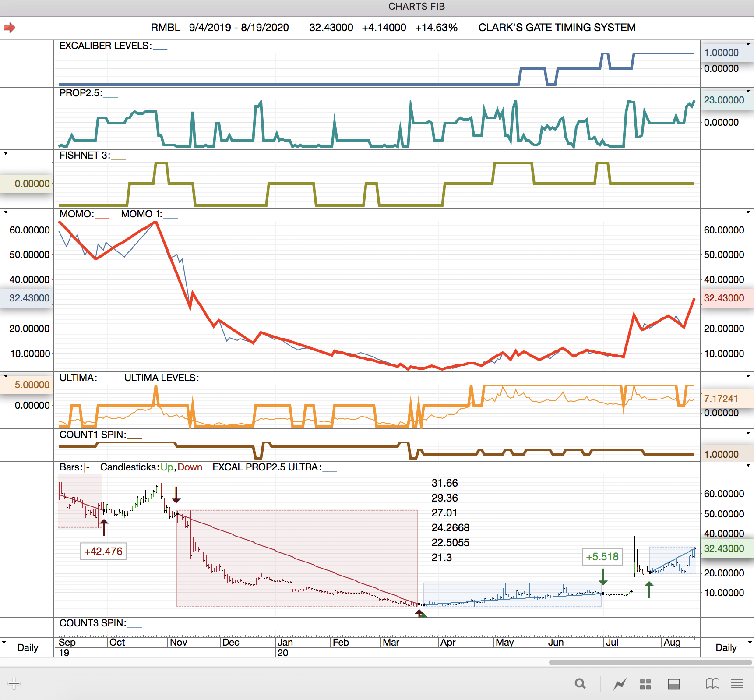Click the PROP2.5 teal legend color swatch
The height and width of the screenshot is (700, 754).
coord(110,96)
